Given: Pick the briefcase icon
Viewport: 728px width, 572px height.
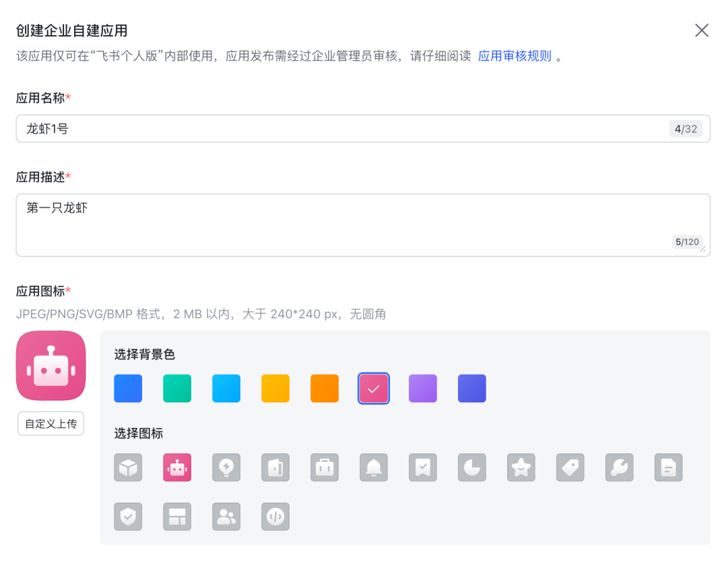Looking at the screenshot, I should [x=325, y=468].
